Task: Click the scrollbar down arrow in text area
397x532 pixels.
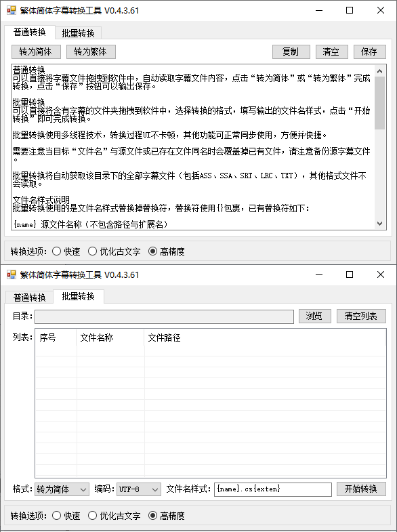Action: 379,224
